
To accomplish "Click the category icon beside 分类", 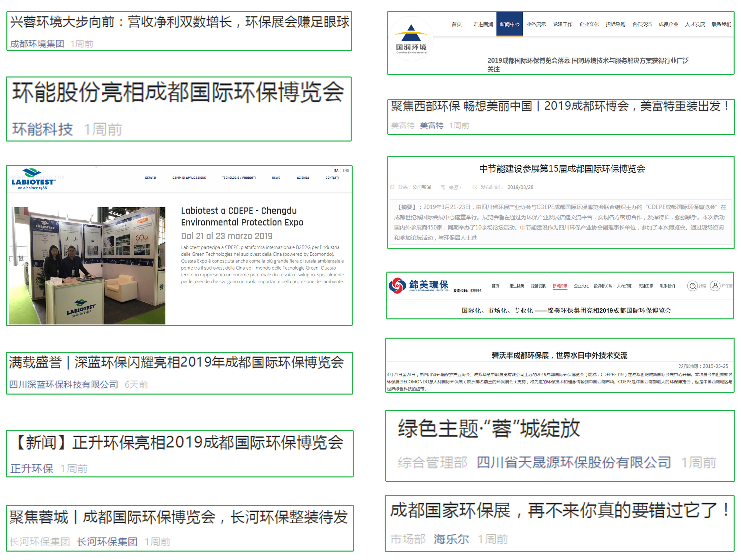I will (392, 187).
